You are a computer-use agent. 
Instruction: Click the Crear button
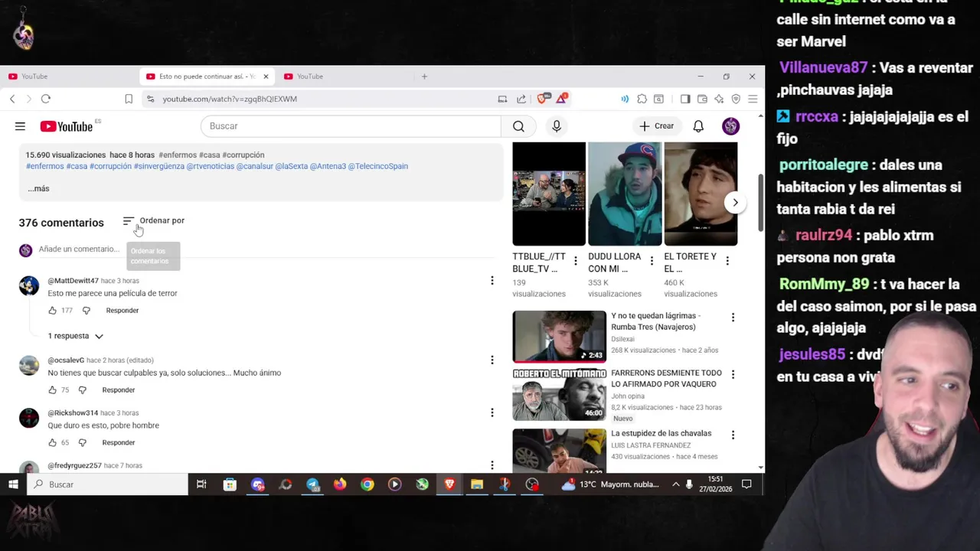[657, 126]
